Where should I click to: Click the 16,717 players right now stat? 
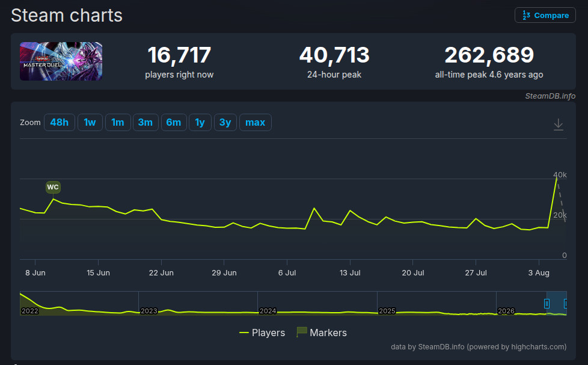(179, 62)
